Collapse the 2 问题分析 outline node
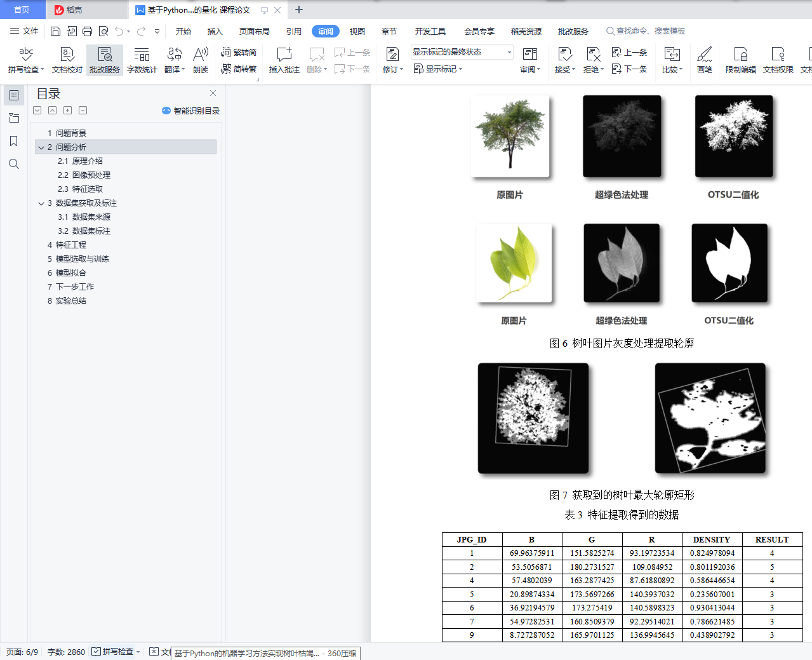812x660 pixels. click(41, 147)
